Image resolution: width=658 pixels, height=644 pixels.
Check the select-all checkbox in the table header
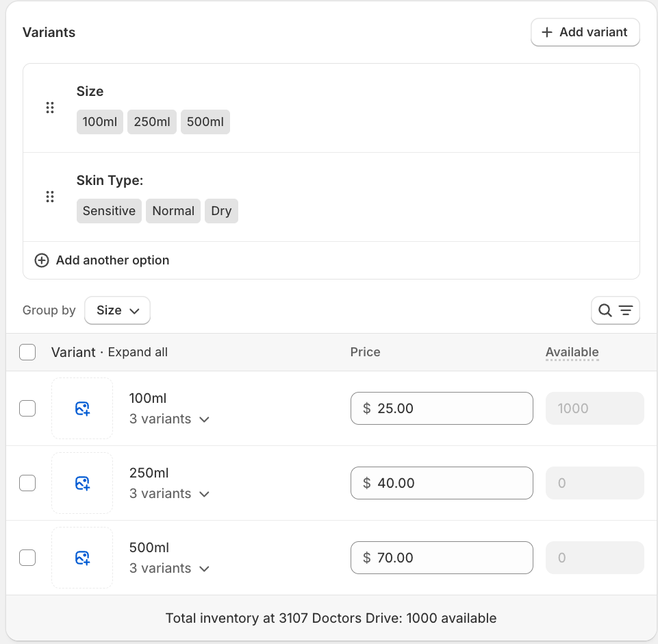point(27,351)
